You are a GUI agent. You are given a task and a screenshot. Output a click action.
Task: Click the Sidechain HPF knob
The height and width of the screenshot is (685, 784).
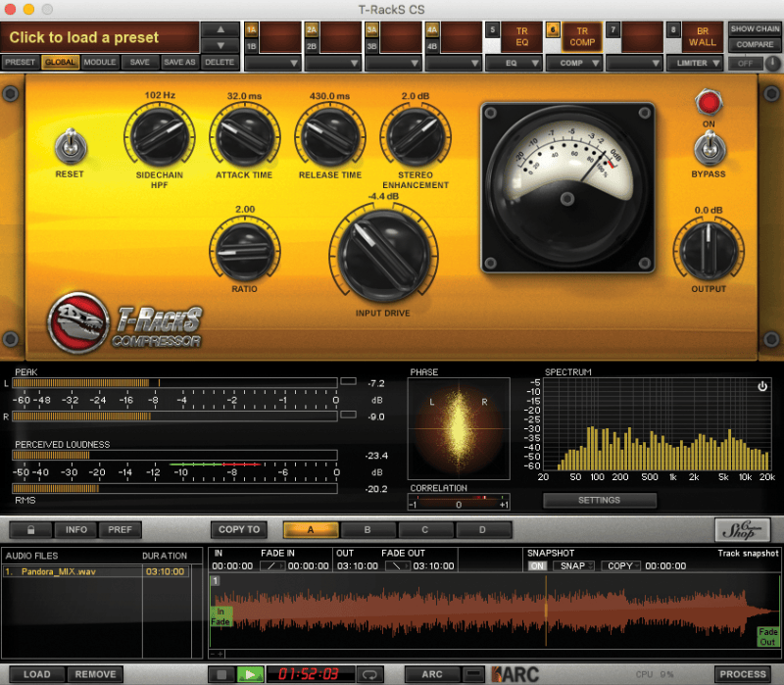[160, 137]
